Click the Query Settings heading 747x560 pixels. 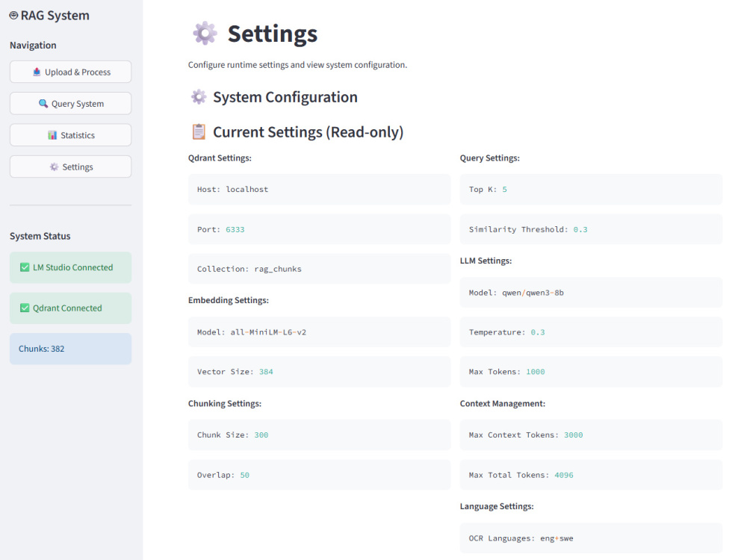click(x=490, y=158)
